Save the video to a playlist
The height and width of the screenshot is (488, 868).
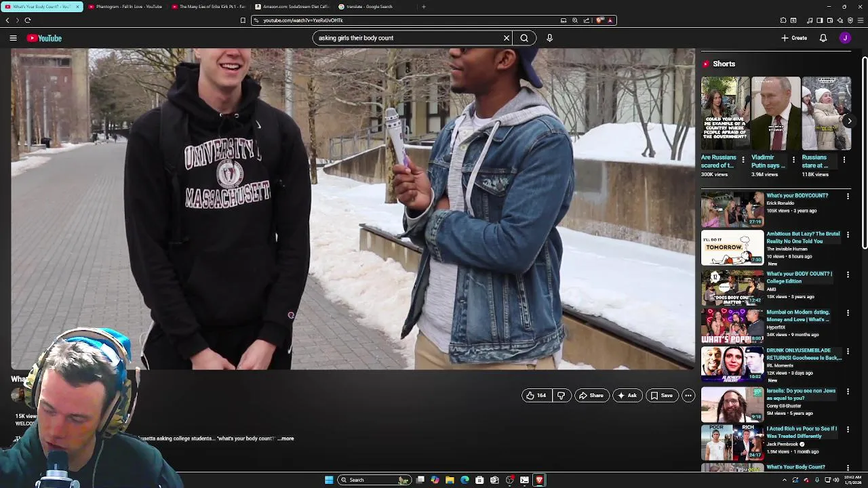[661, 395]
